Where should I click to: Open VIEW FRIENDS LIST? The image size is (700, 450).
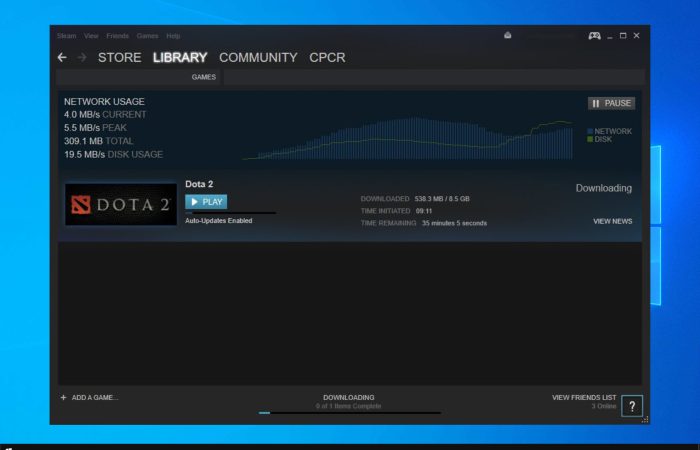coord(584,397)
